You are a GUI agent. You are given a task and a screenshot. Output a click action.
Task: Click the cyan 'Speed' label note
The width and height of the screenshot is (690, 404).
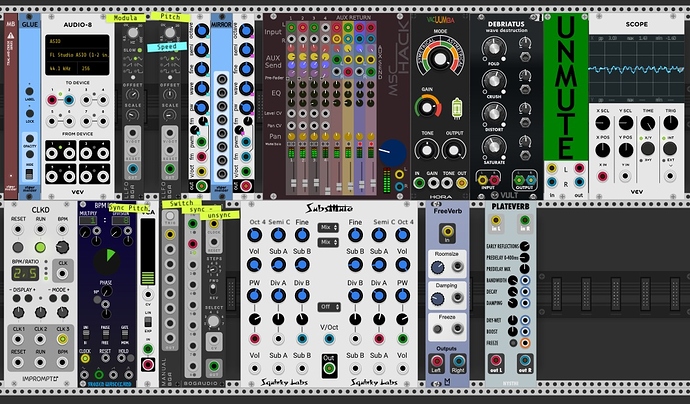pyautogui.click(x=167, y=47)
